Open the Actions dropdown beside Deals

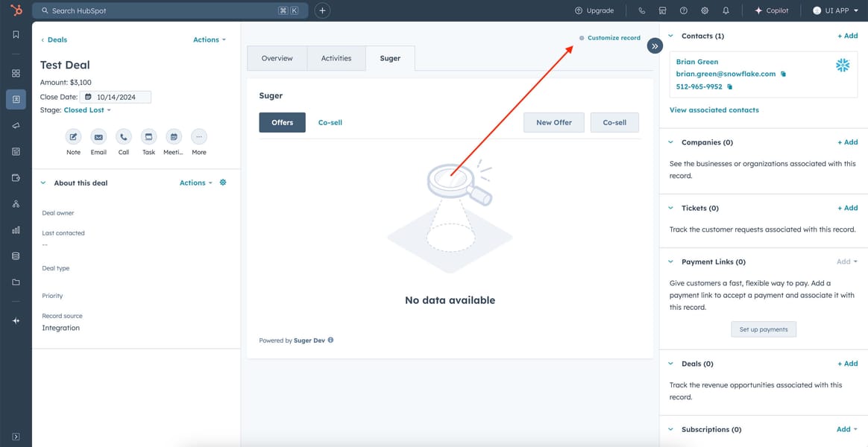click(209, 39)
